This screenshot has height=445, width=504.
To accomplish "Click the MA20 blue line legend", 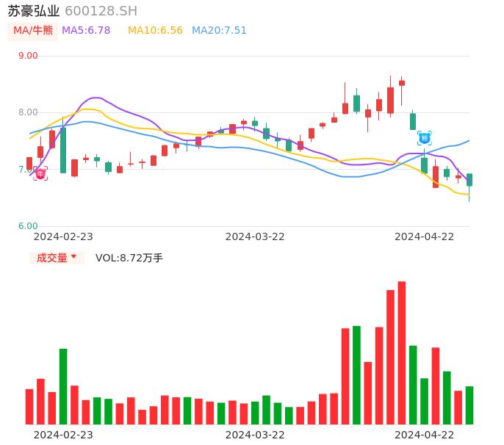I will coord(219,30).
